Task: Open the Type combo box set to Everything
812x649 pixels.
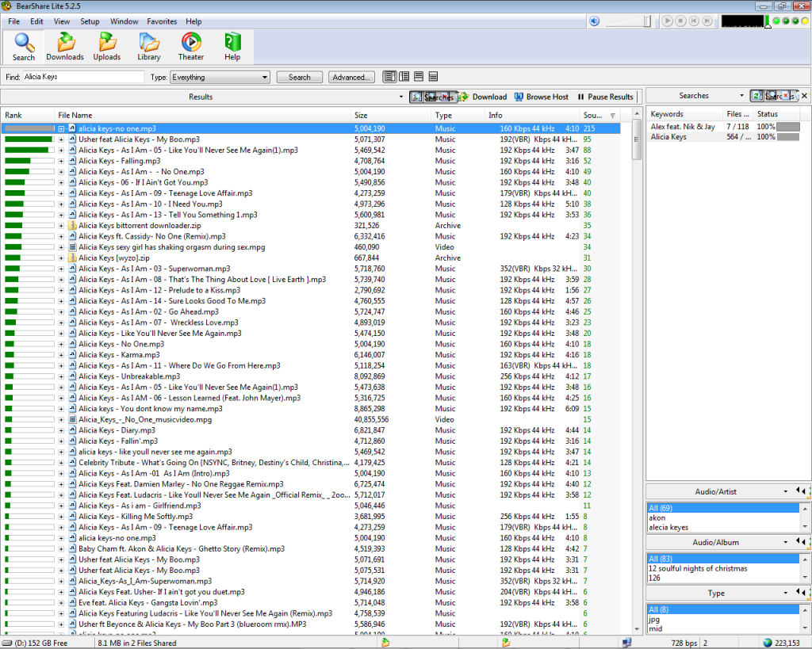Action: click(220, 77)
